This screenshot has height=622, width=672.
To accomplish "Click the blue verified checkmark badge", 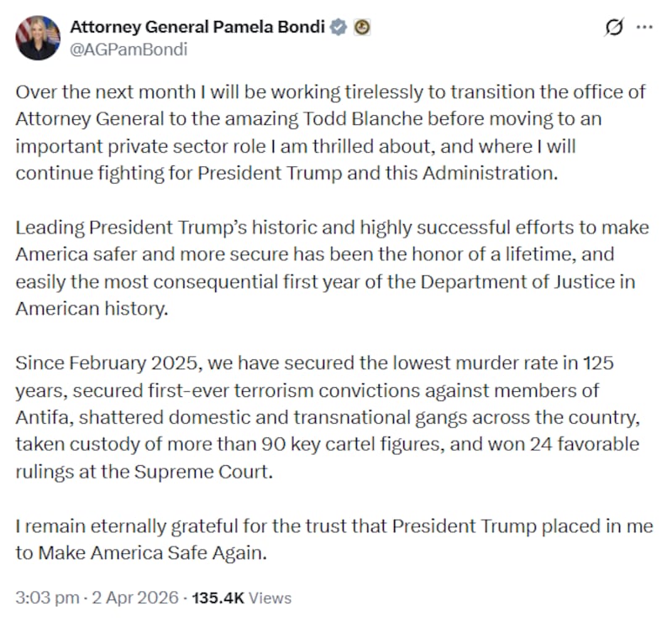I will click(x=339, y=26).
